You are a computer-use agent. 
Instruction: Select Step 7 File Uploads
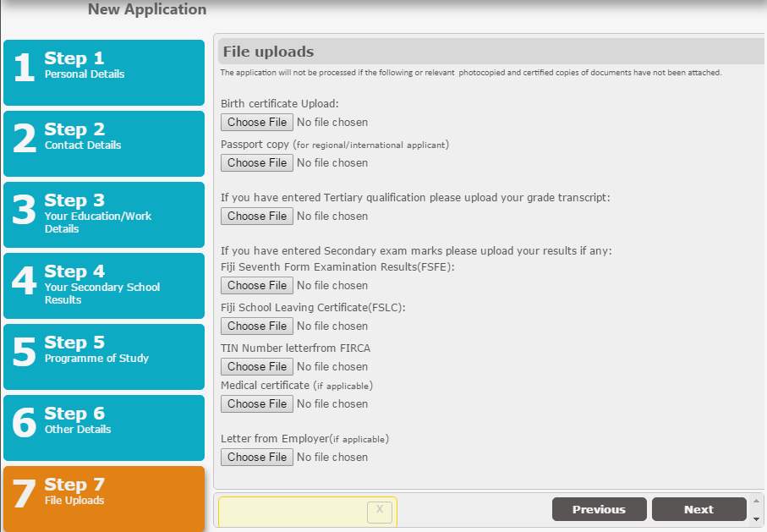click(x=104, y=499)
